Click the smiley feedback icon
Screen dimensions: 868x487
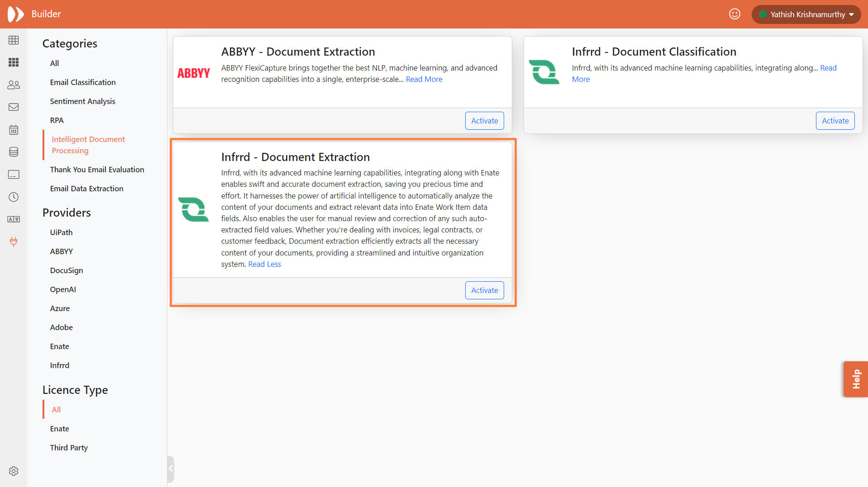[734, 14]
